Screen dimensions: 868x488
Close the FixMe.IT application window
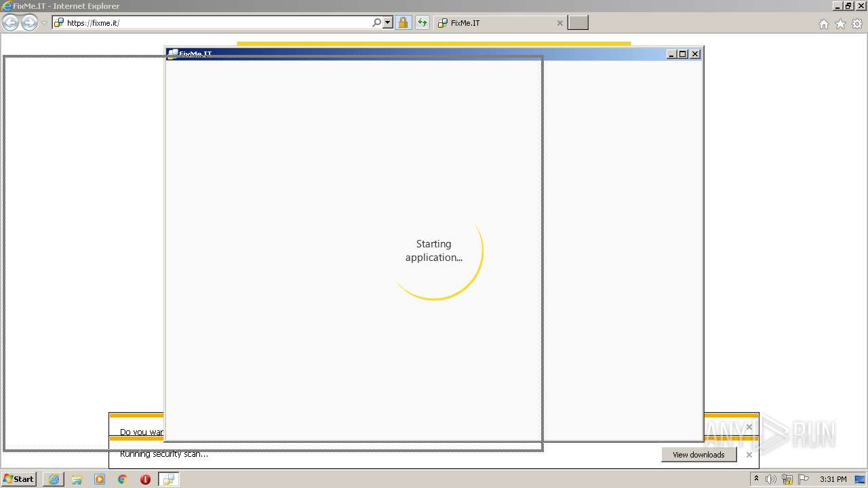click(695, 54)
